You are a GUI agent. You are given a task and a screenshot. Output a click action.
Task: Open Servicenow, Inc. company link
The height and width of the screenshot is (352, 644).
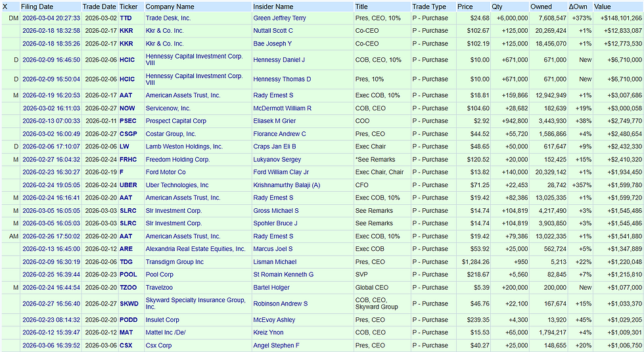(168, 108)
